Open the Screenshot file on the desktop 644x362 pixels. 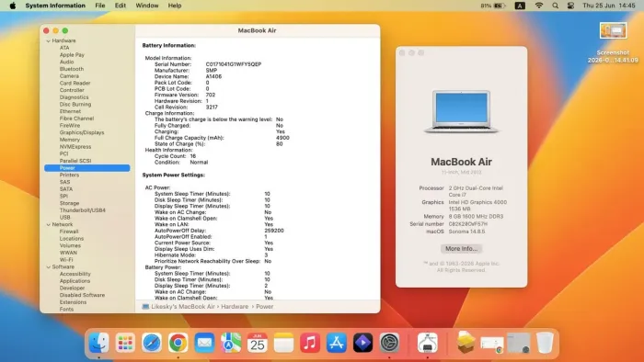pyautogui.click(x=613, y=42)
